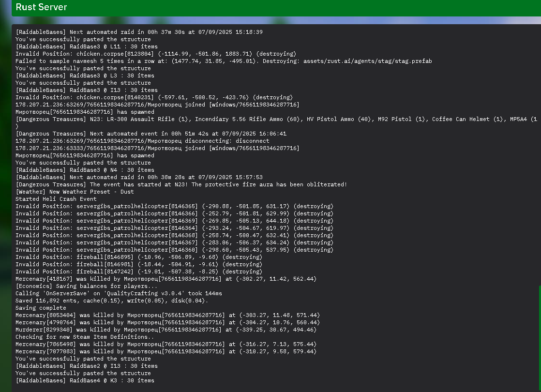The image size is (541, 392).
Task: Click the 'Next automated event in 00h 51m 42s' line
Action: [151, 134]
